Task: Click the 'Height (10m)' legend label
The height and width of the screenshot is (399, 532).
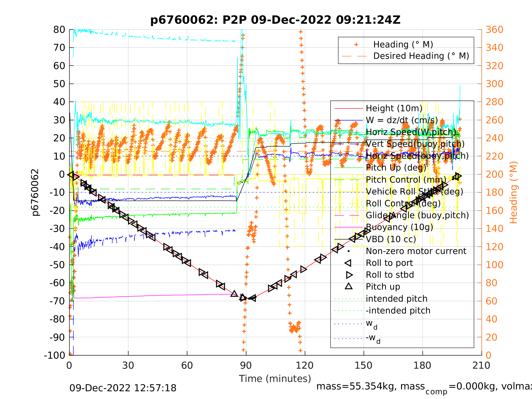Action: (x=394, y=109)
